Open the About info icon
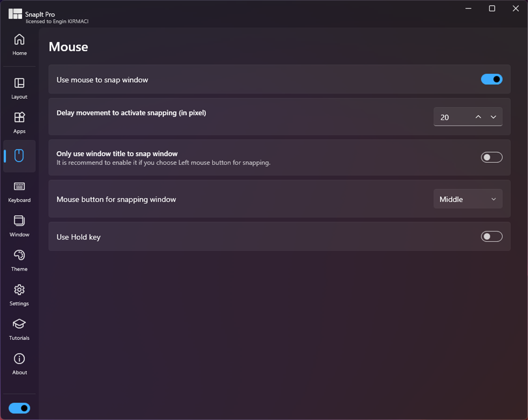This screenshot has width=528, height=420. tap(19, 359)
